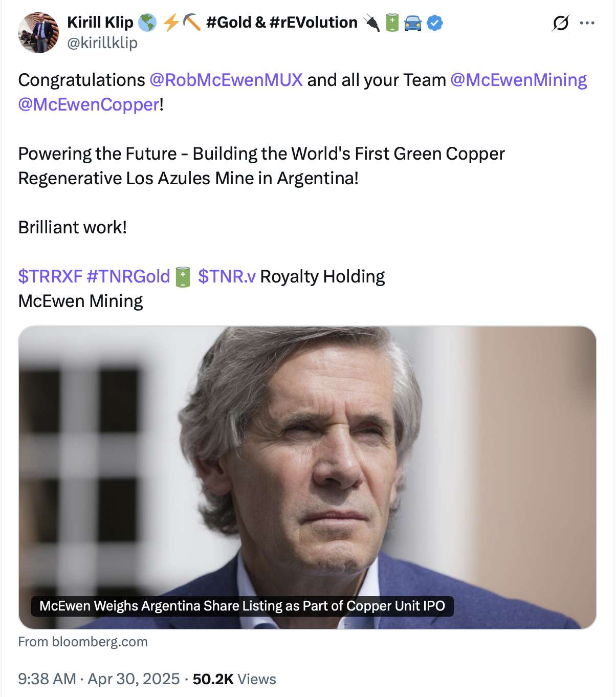Open the three-dot More options menu
The height and width of the screenshot is (697, 616).
[587, 23]
